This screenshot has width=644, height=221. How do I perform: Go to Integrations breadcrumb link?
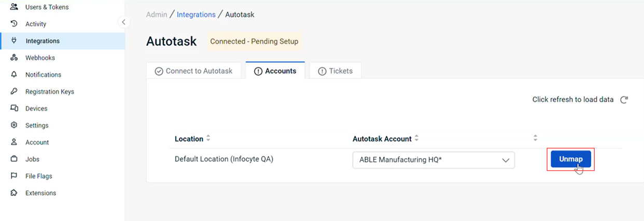[196, 15]
